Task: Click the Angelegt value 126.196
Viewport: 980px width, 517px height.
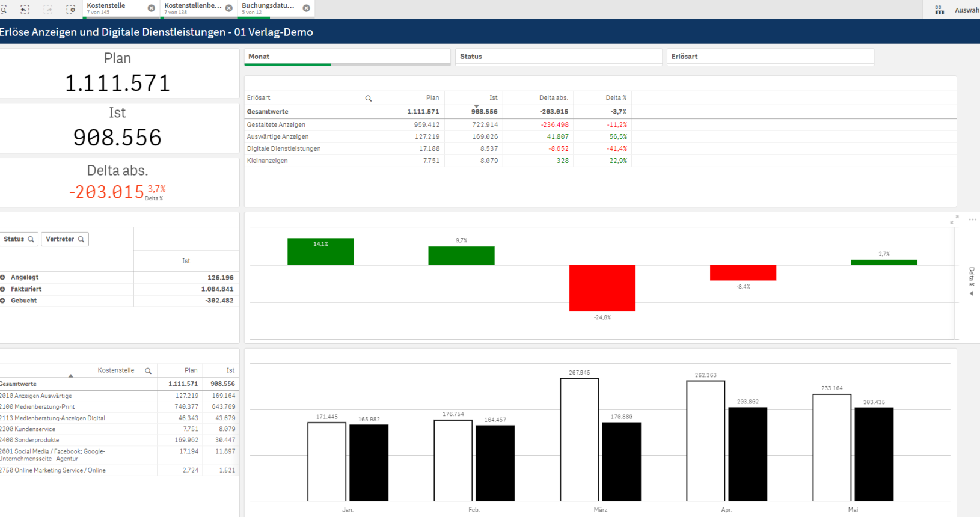Action: (x=220, y=278)
